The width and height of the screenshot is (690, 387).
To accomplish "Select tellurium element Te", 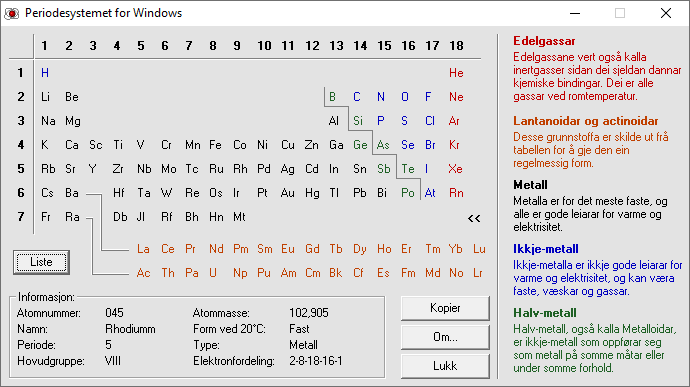I will click(408, 169).
